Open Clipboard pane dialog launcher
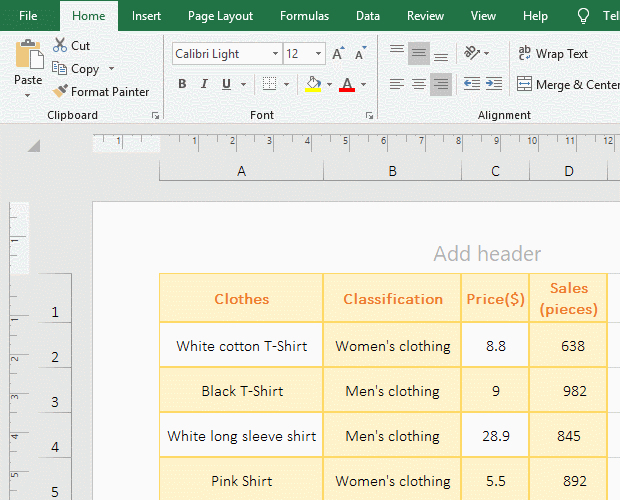Screen dimensions: 620x500 (155, 115)
